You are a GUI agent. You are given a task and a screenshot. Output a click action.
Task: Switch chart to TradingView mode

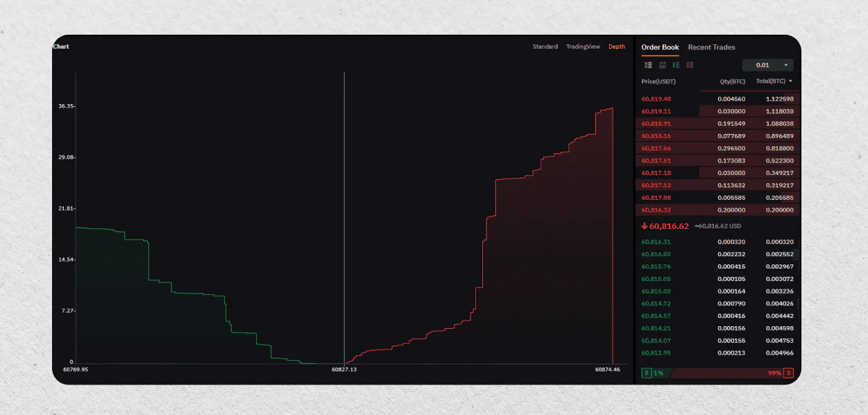583,46
